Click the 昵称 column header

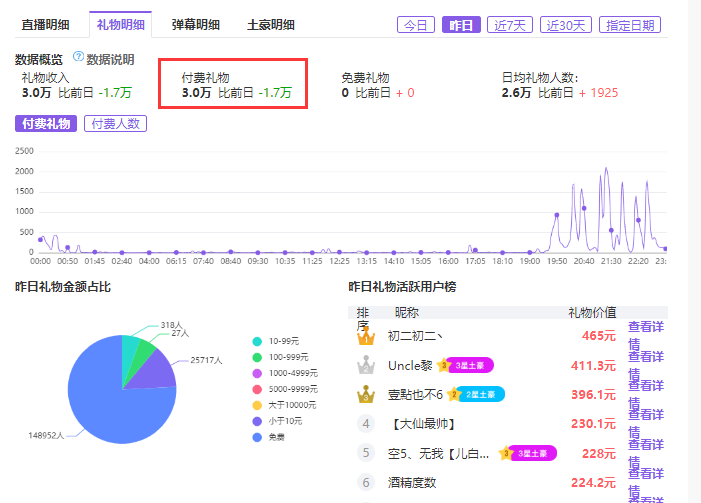click(407, 313)
